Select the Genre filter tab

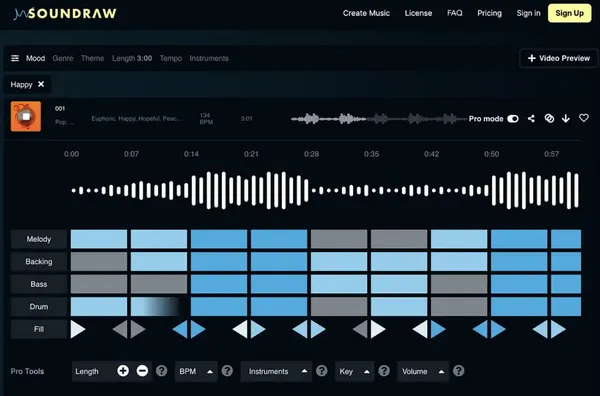point(63,58)
